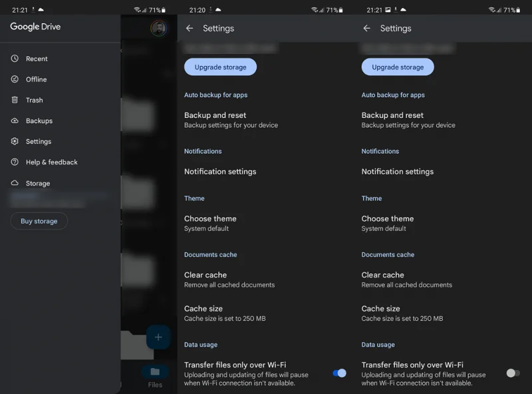The width and height of the screenshot is (532, 394).
Task: Tap Transfer files only over Wi-Fi text, right
Action: [x=412, y=365]
